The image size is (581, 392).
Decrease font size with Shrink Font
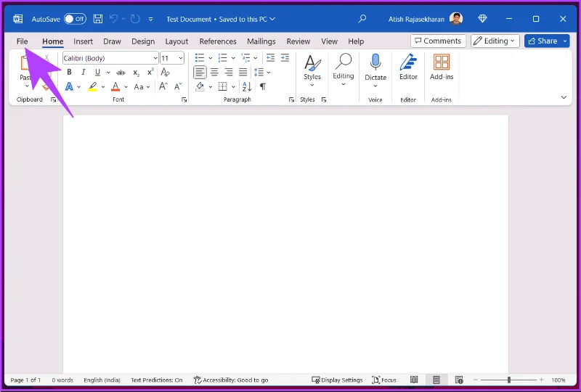178,86
